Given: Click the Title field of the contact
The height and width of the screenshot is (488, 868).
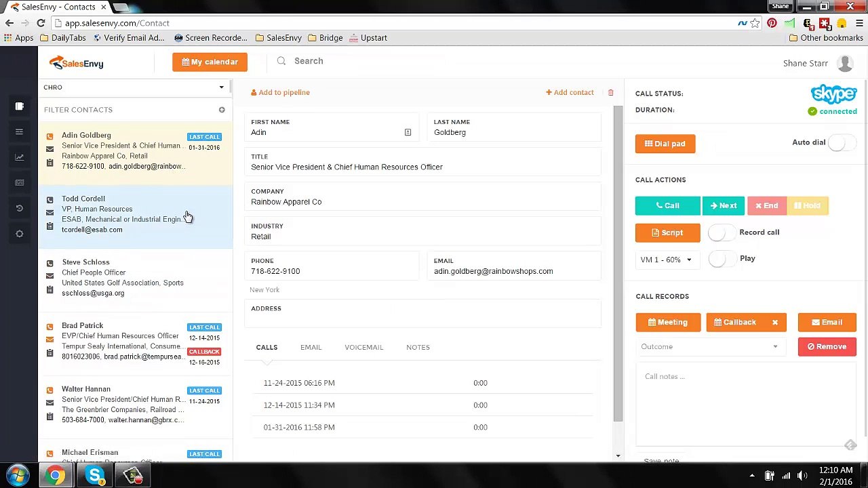Looking at the screenshot, I should [x=423, y=162].
